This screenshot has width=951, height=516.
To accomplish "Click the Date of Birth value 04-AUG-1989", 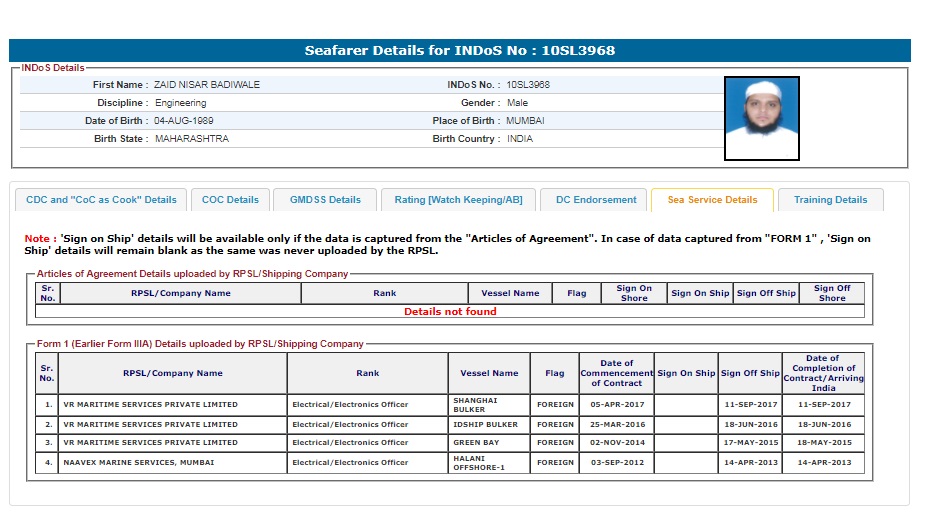I will [x=183, y=121].
